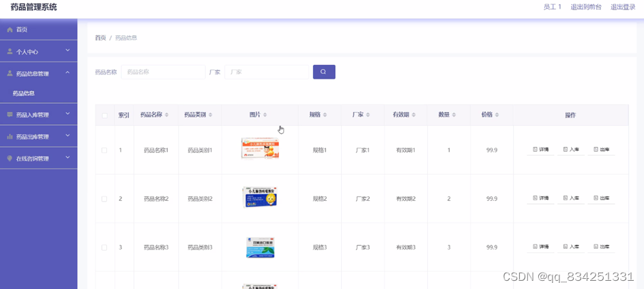Click 入库 button for 药品名称3
644x289 pixels.
pos(571,247)
